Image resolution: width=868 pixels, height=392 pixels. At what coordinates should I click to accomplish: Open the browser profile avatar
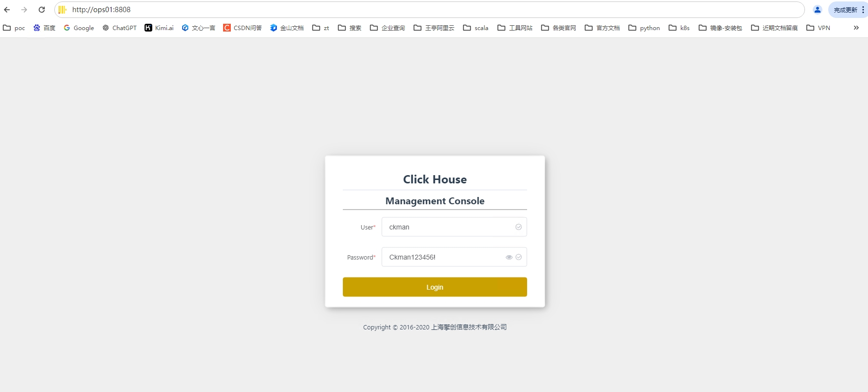tap(818, 10)
